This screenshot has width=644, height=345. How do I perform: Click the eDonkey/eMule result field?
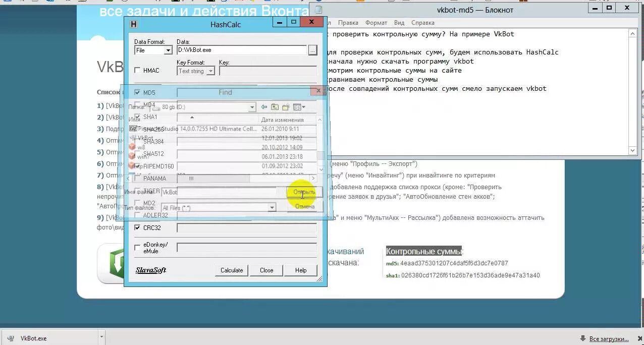point(247,248)
